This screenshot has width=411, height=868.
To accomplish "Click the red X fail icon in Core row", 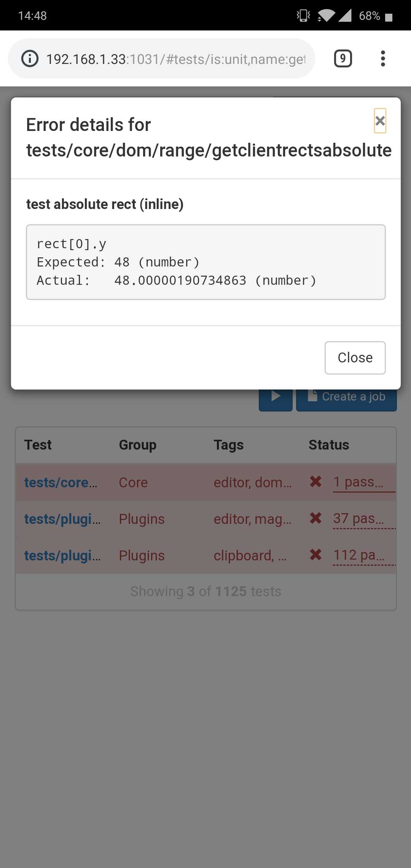I will point(315,482).
